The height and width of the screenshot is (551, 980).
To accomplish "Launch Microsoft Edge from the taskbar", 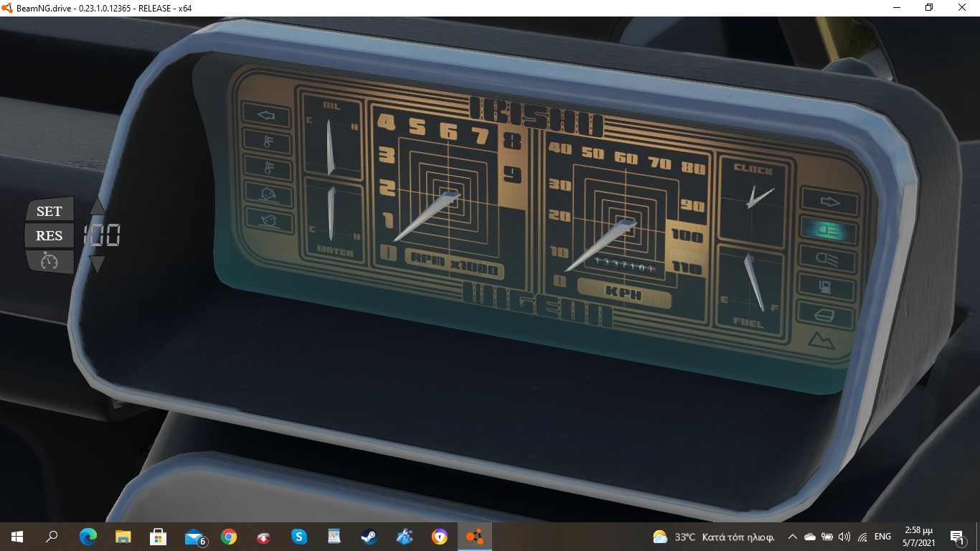I will click(x=88, y=537).
